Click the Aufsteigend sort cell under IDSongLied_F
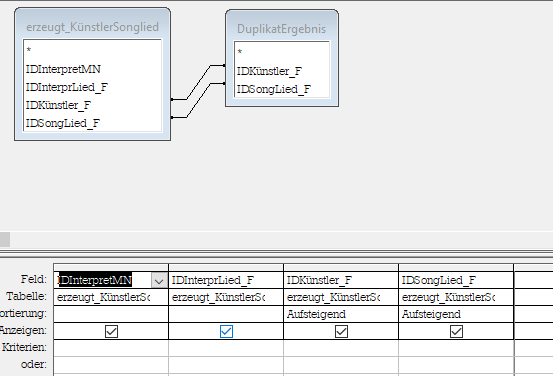Screen dimensions: 553x376 tap(456, 314)
